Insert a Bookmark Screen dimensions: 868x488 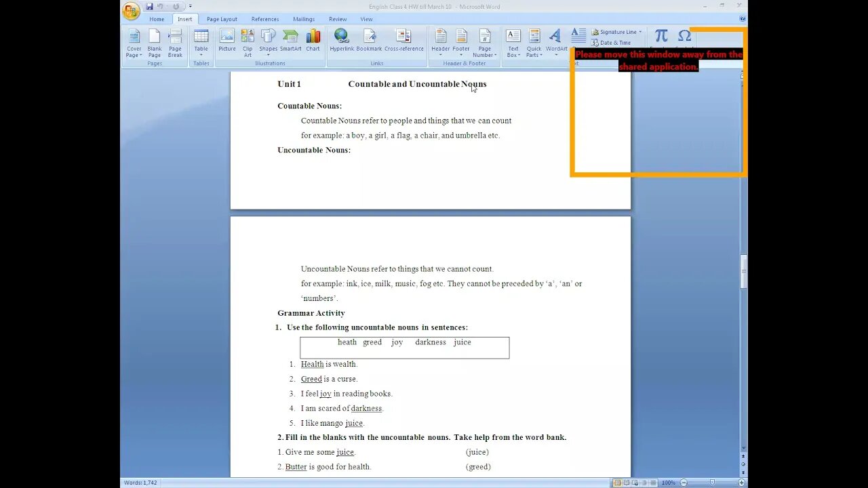point(369,41)
